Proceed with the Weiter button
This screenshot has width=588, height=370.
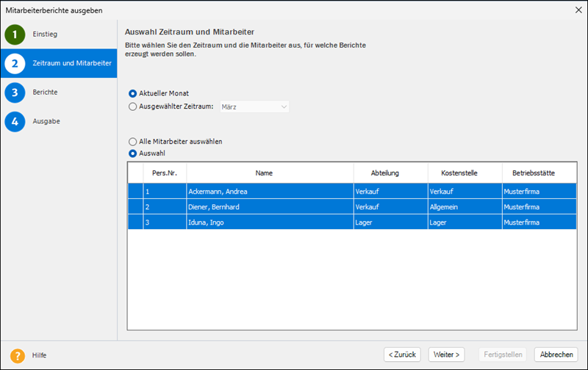[x=446, y=355]
